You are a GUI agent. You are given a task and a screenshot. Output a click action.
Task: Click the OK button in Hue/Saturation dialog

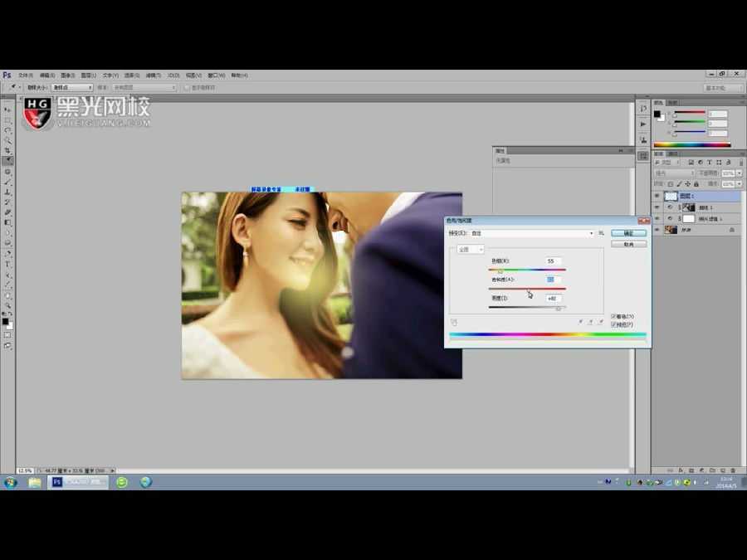[x=628, y=233]
